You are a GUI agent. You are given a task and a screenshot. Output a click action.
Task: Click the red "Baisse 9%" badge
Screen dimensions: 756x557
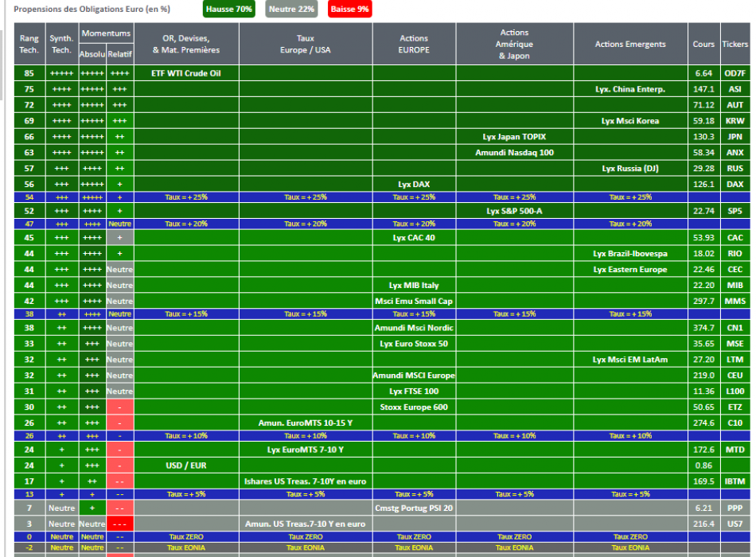(349, 10)
